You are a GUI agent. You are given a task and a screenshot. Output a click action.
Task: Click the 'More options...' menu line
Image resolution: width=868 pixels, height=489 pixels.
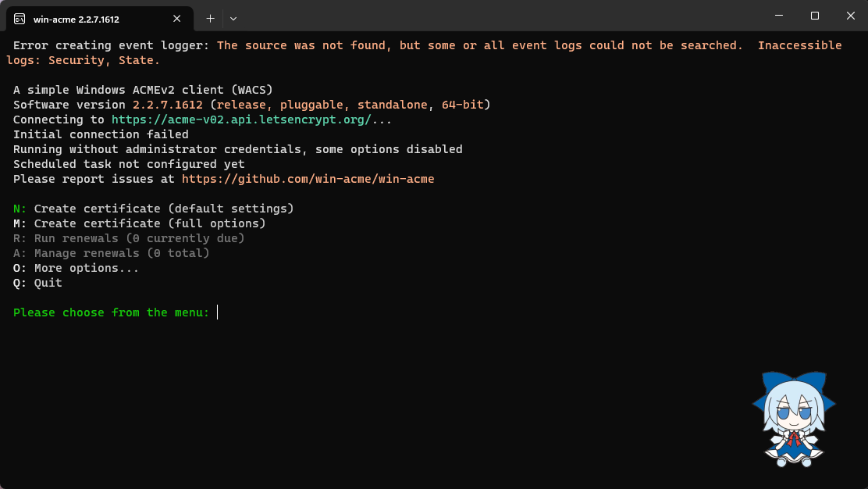coord(76,268)
